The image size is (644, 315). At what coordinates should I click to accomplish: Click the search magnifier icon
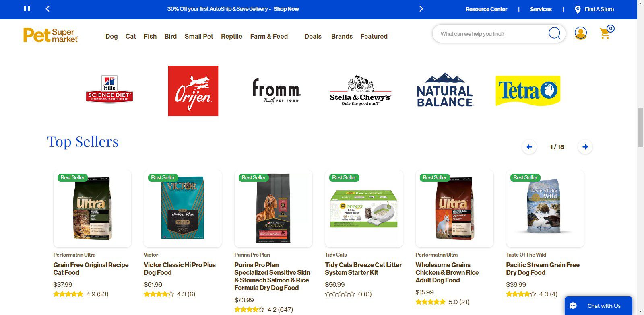coord(554,33)
